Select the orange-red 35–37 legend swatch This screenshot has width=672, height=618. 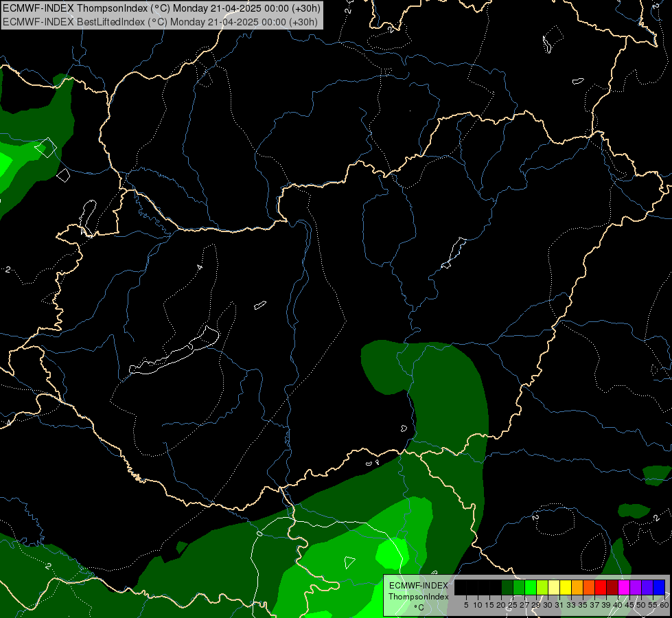589,587
